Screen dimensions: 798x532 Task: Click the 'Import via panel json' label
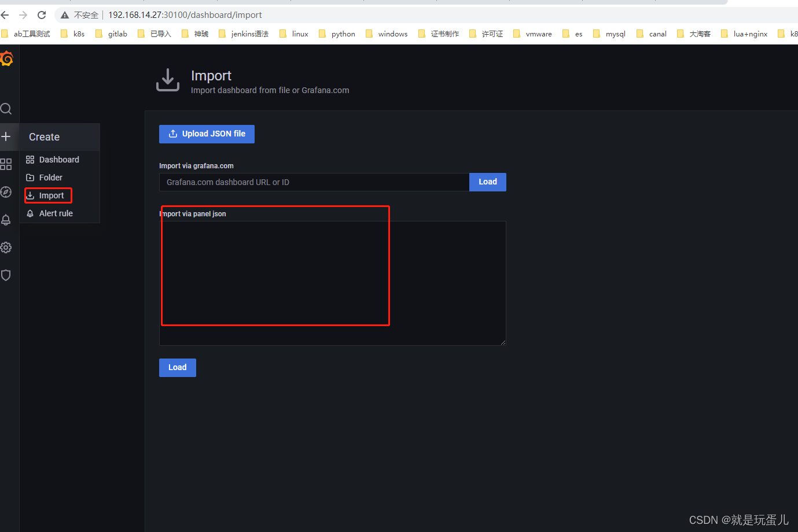click(x=193, y=214)
